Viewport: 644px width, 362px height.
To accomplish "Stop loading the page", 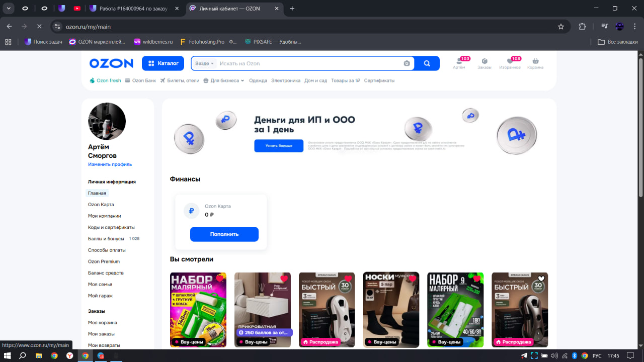I will (x=39, y=26).
